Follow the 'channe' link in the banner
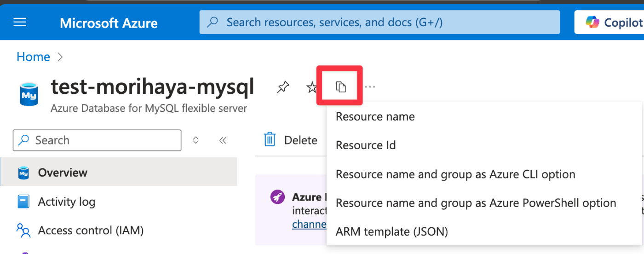Viewport: 644px width, 254px height. click(309, 224)
